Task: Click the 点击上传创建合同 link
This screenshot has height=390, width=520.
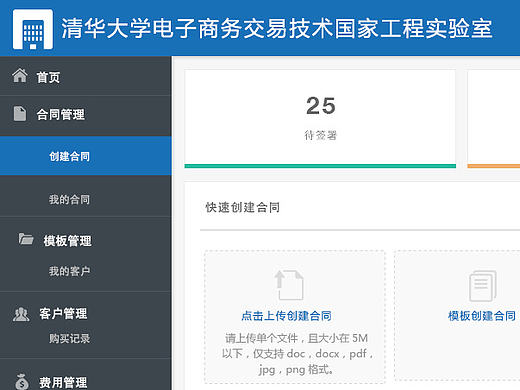Action: pos(286,315)
